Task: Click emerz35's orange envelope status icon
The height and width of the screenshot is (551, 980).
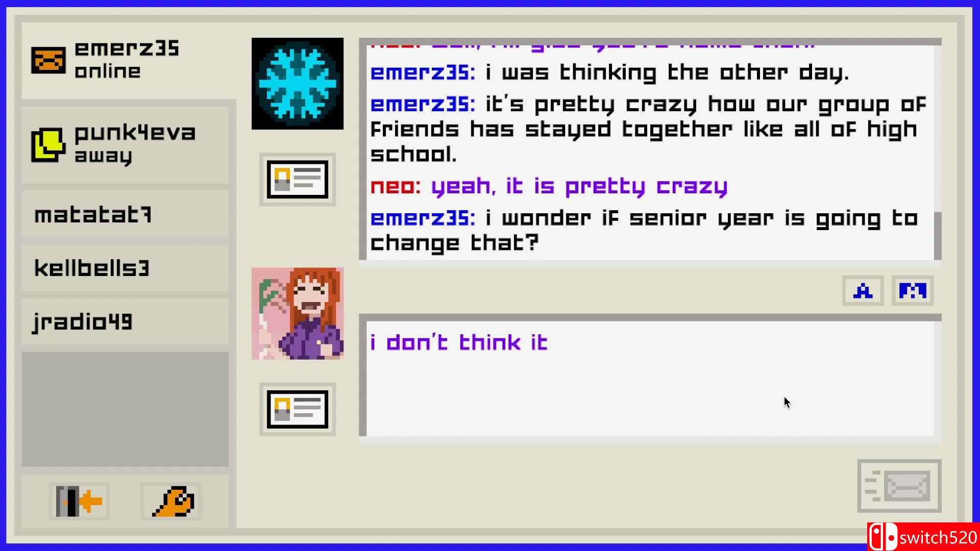Action: (x=48, y=60)
